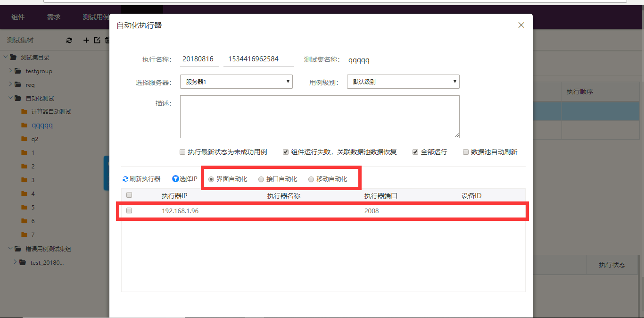Select the q2 test set in the tree

click(x=35, y=139)
